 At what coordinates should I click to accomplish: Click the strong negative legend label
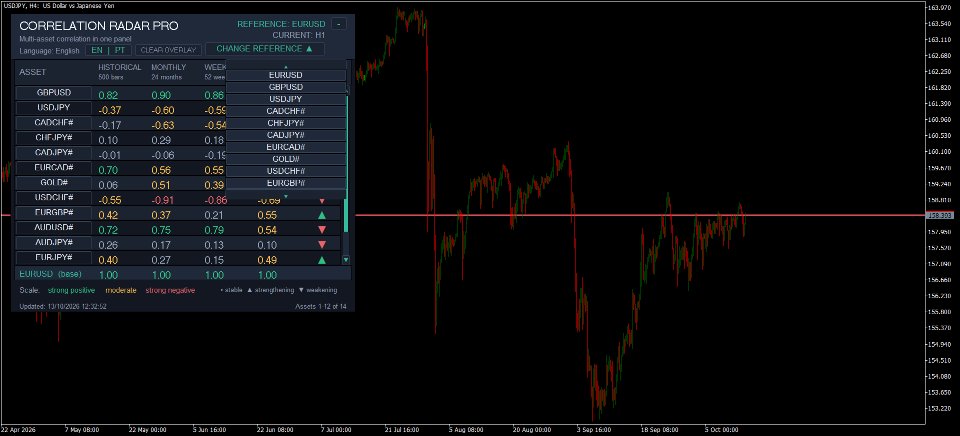pyautogui.click(x=170, y=290)
